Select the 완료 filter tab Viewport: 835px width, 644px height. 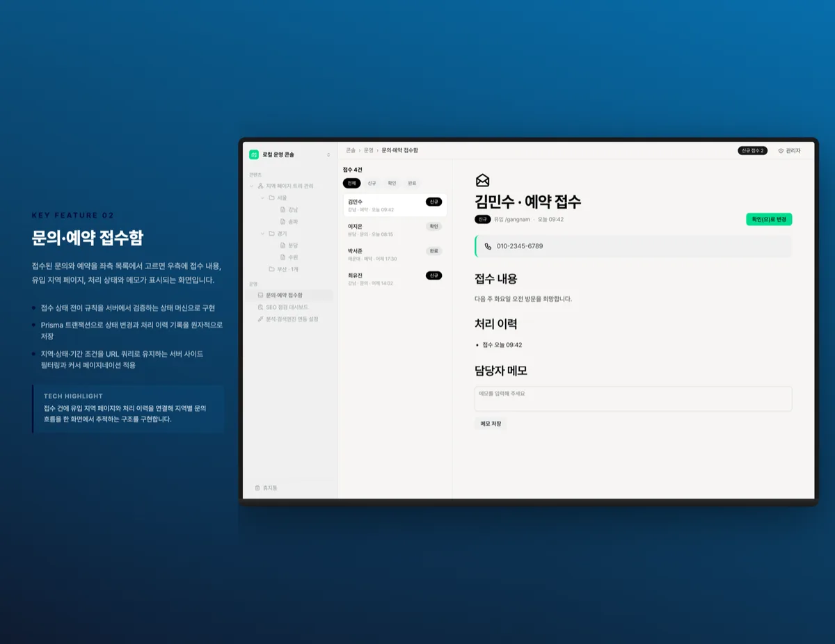point(412,183)
